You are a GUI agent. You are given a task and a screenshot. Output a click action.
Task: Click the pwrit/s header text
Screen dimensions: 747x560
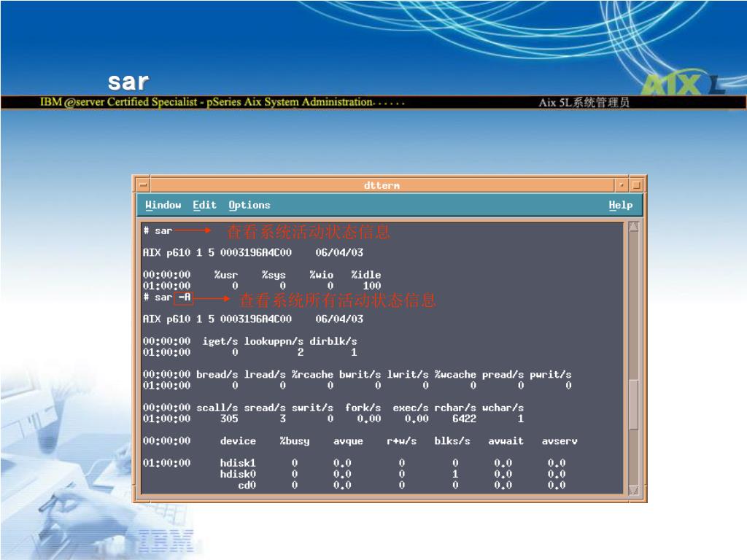(x=550, y=375)
